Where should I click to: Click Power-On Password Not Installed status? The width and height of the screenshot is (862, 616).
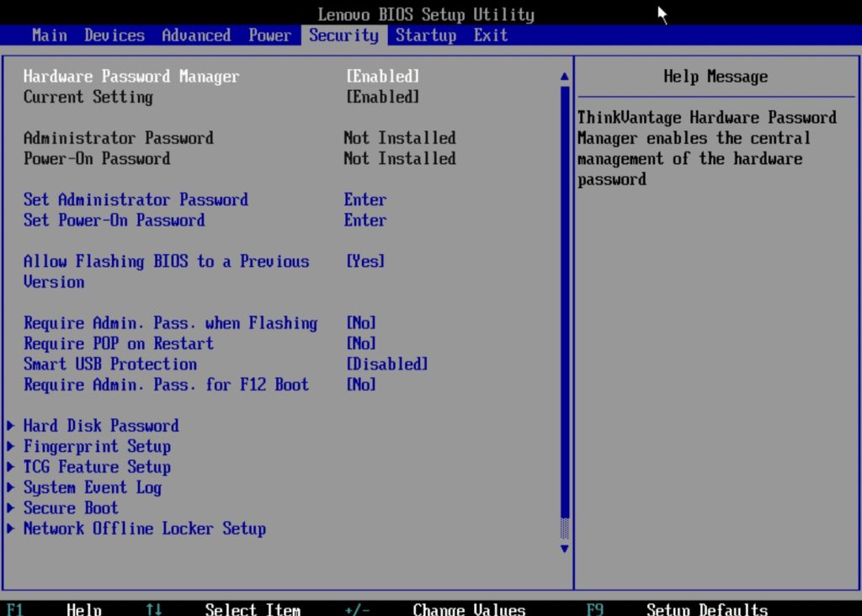pos(400,159)
